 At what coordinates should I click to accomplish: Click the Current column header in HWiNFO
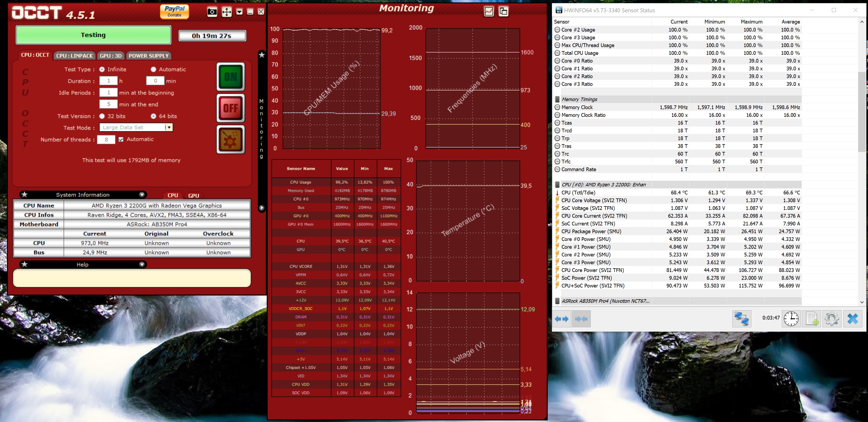(x=671, y=22)
